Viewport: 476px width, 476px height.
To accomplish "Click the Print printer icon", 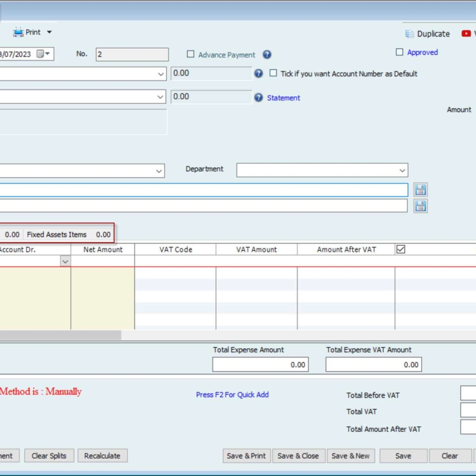I will pos(18,32).
